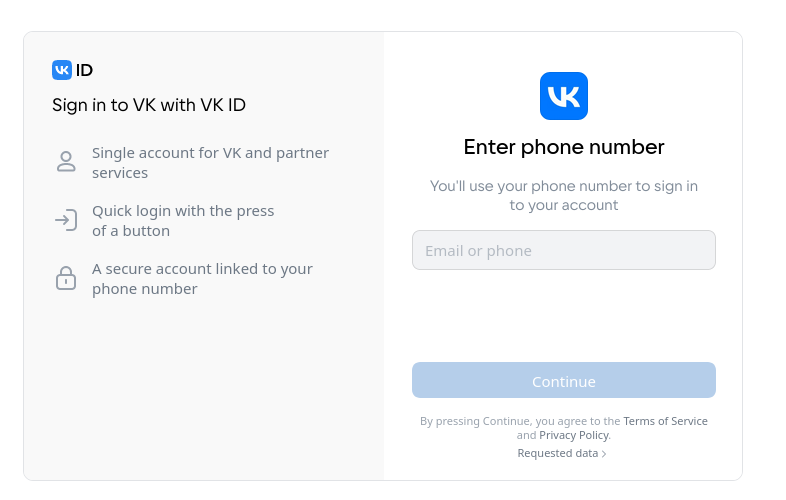Screen dimensions: 786x500
Task: Click the login arrow icon beside Quick login
Action: point(66,220)
